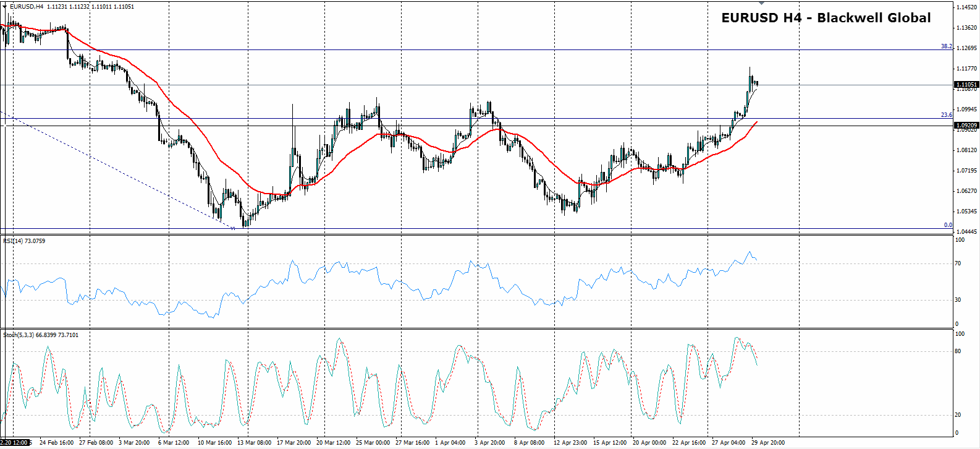Click price axis value 1.09945
Screen dimensions: 980x449
[966, 109]
